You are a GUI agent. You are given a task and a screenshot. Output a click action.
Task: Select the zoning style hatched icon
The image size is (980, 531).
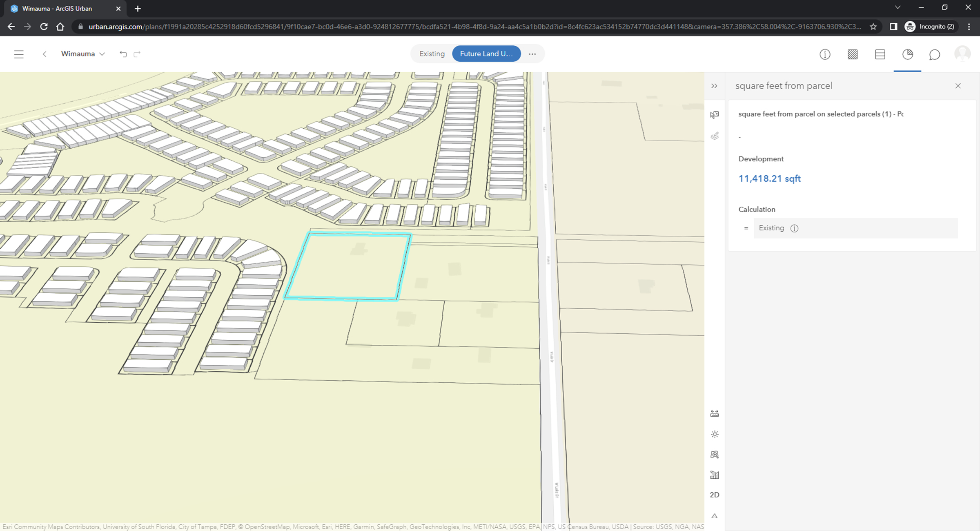(853, 54)
